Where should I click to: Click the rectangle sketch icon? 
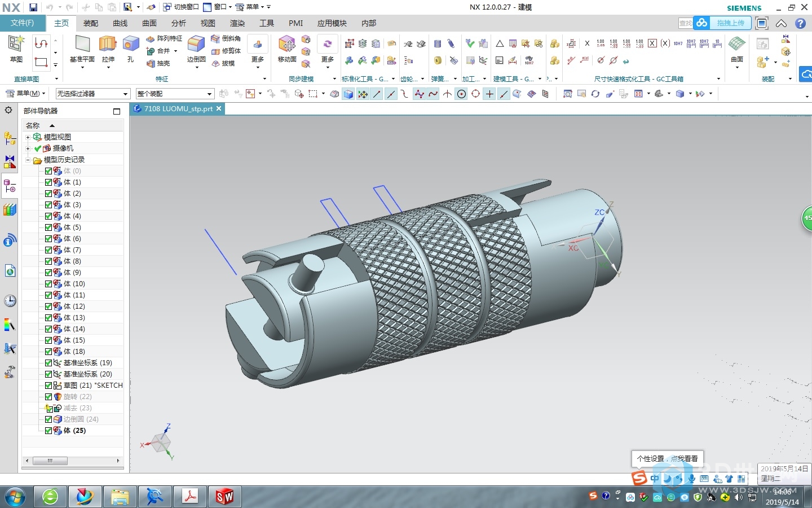pos(41,62)
